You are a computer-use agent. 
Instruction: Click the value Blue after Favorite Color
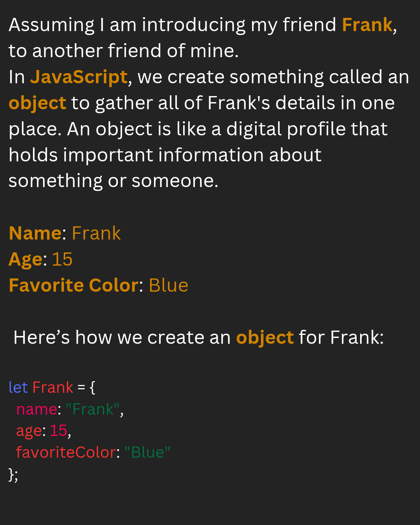pyautogui.click(x=168, y=285)
